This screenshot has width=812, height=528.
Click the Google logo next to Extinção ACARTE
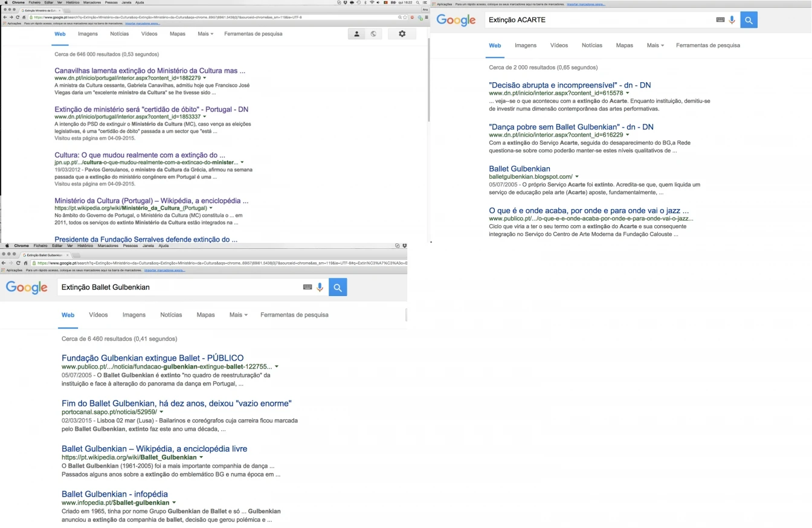[456, 20]
